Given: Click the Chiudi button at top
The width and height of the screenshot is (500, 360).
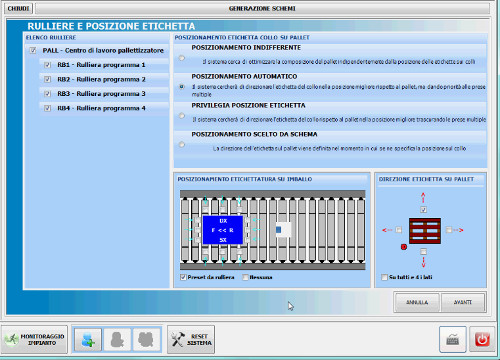Looking at the screenshot, I should [x=18, y=8].
